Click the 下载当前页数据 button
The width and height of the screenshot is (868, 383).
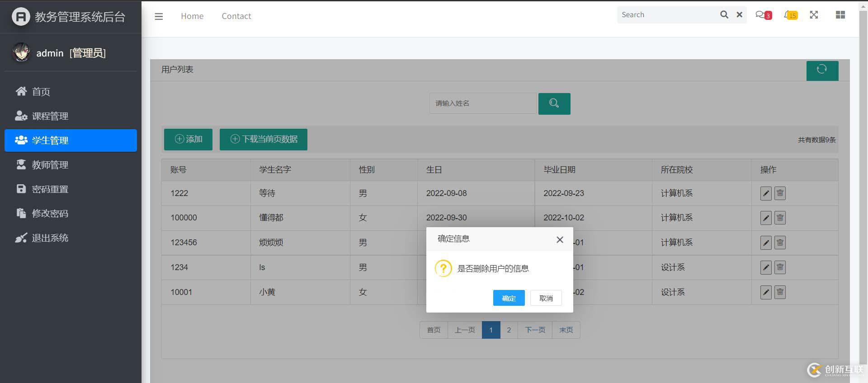click(264, 139)
